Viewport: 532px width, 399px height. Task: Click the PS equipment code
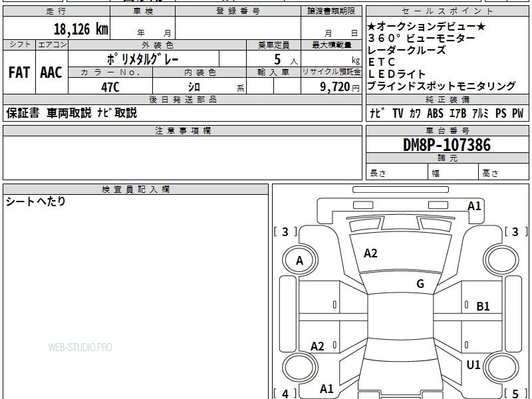coord(501,113)
